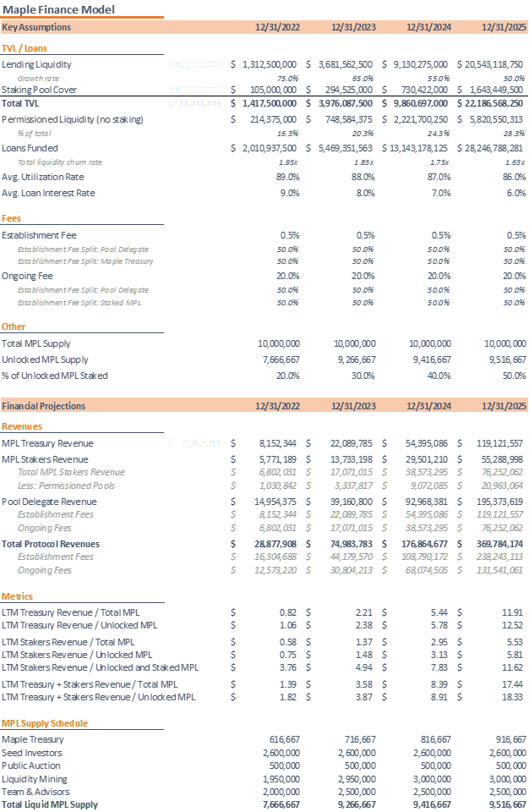Click Total MPL Stakers Revenue label
This screenshot has width=529, height=812.
click(x=71, y=472)
